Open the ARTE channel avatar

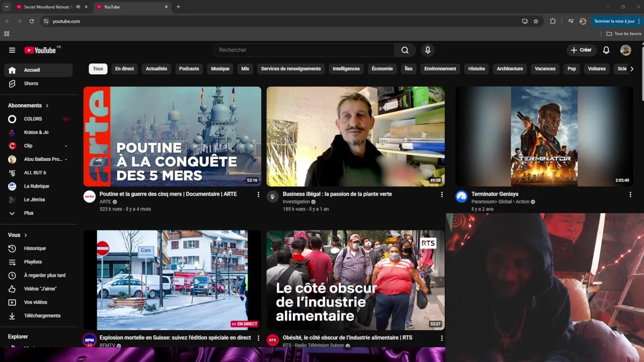click(90, 197)
